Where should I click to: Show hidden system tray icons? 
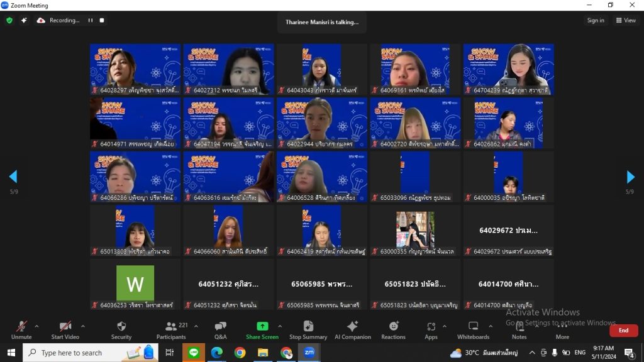click(532, 353)
